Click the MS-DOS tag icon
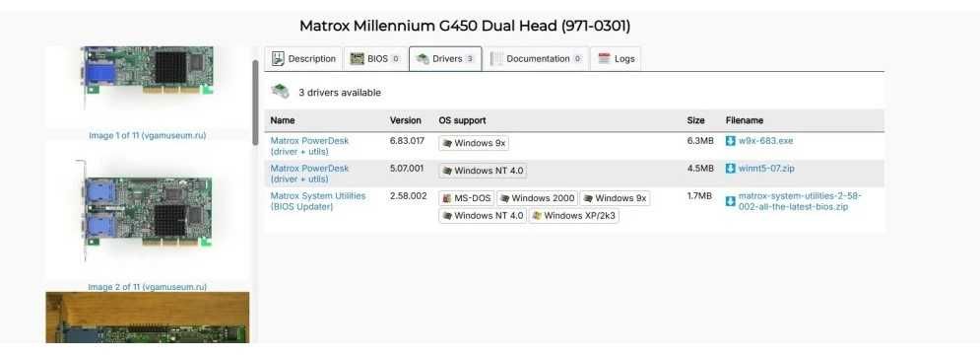 point(447,198)
